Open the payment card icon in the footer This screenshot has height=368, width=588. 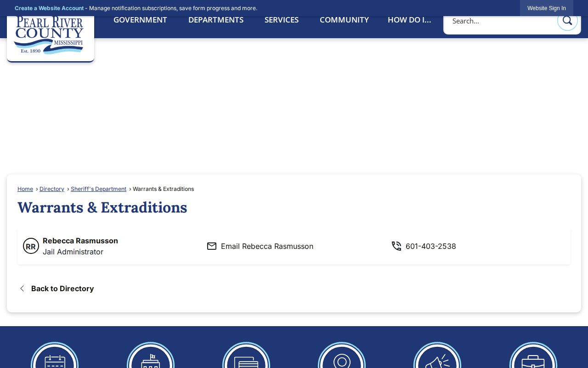click(246, 355)
